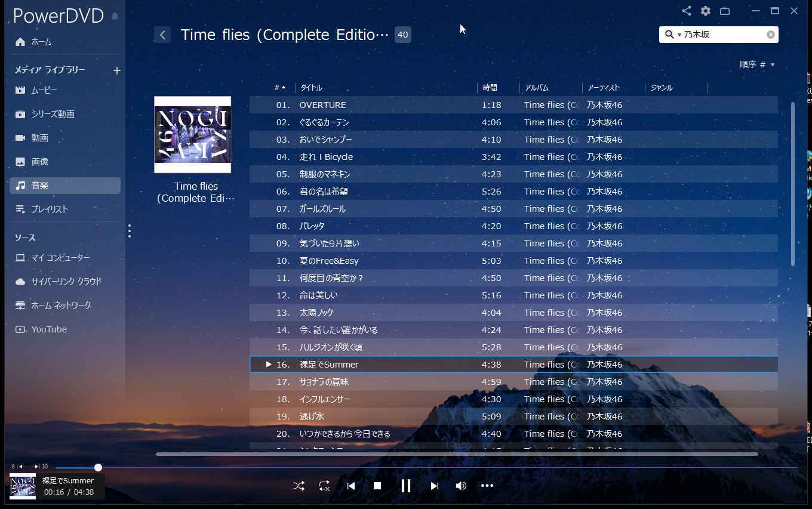Click the playing track 裸足でSummer

pyautogui.click(x=513, y=365)
